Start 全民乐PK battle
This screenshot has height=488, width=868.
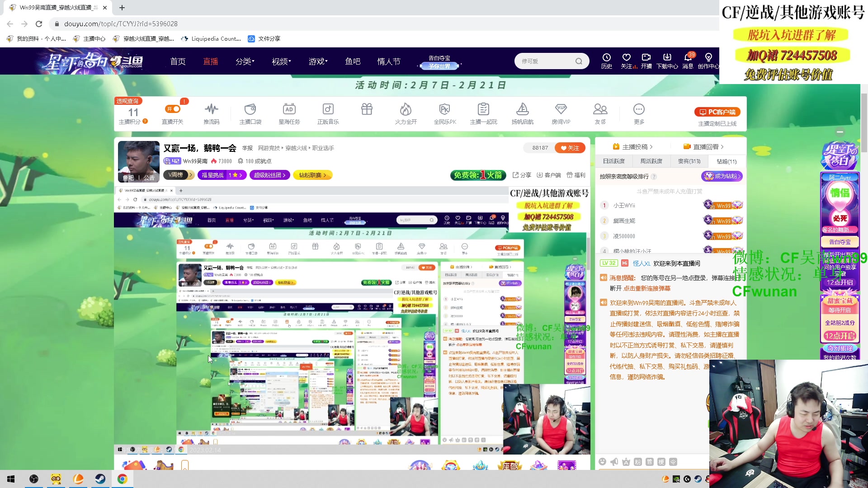445,113
